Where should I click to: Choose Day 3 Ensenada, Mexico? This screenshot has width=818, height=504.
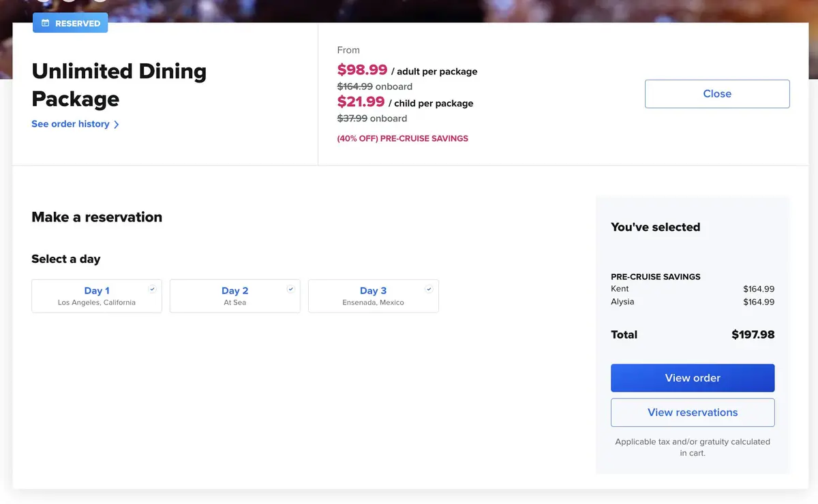373,296
